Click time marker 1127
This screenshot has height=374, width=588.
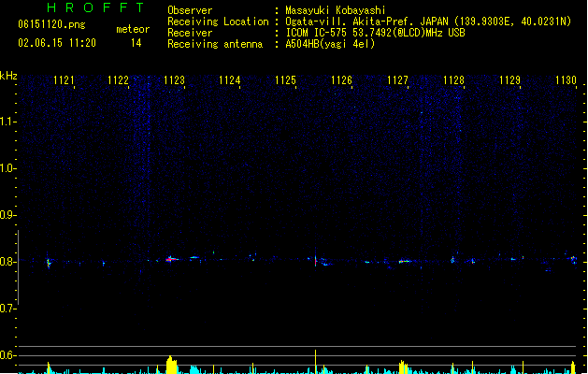point(397,80)
